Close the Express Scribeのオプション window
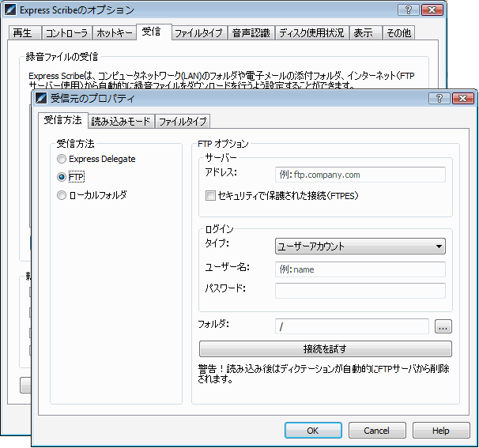The image size is (479, 448). coord(432,10)
